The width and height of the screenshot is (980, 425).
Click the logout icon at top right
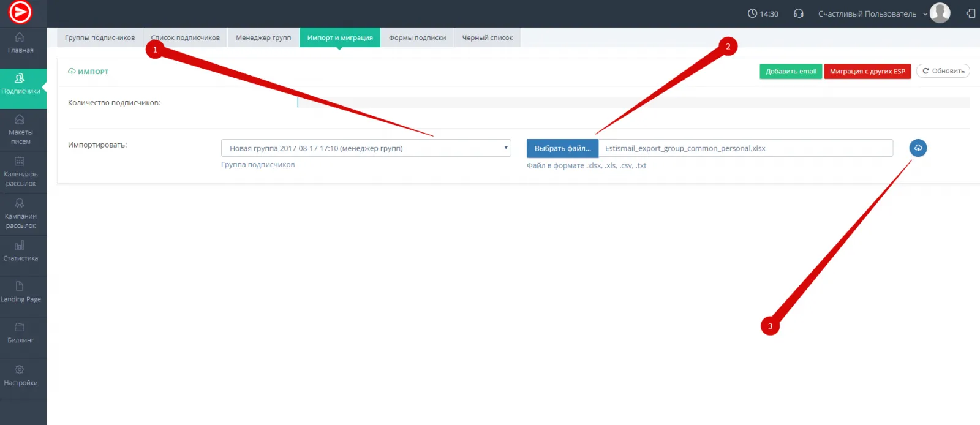point(970,13)
